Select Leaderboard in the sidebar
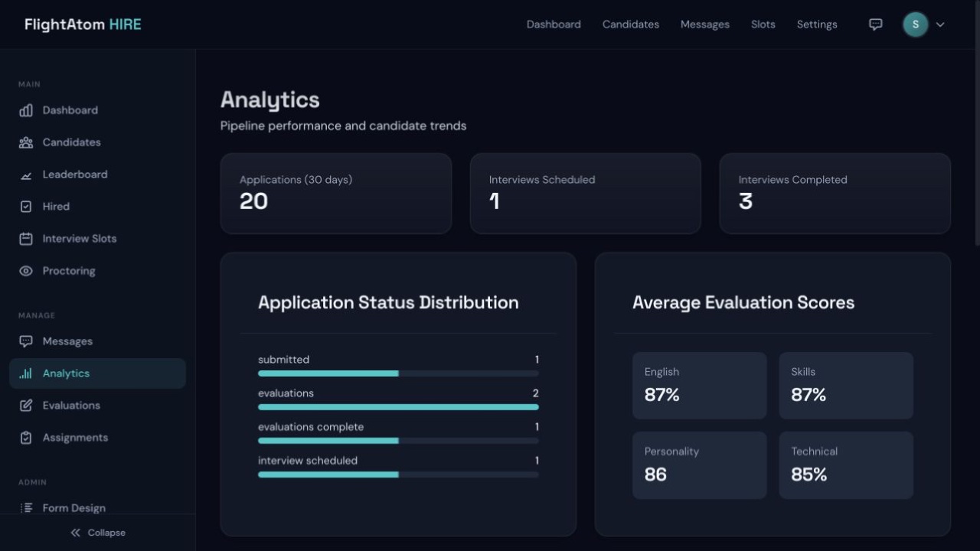Viewport: 980px width, 551px height. tap(98, 174)
